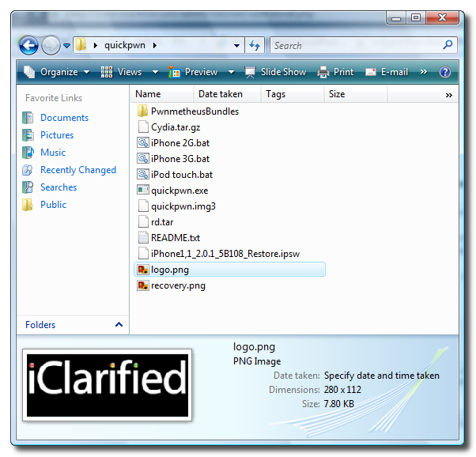The image size is (476, 457).
Task: Click the Recently Changed search icon
Action: tap(28, 170)
